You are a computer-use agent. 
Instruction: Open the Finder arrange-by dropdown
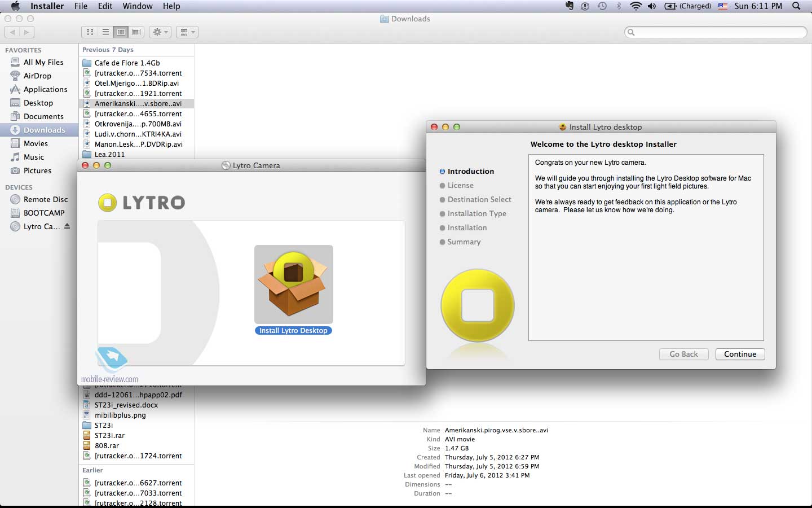[187, 32]
